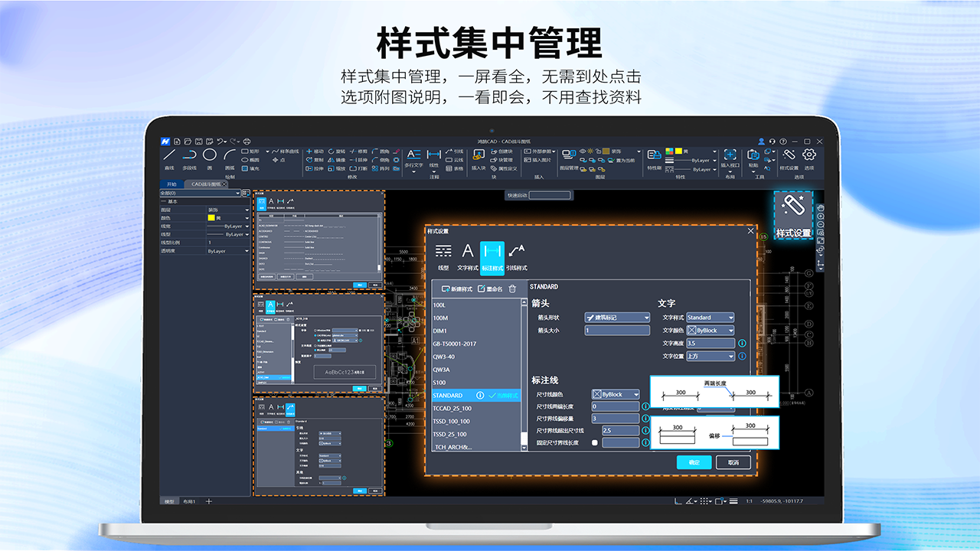
Task: Open the 箭头形状 dropdown showing 建筑标记
Action: [616, 318]
